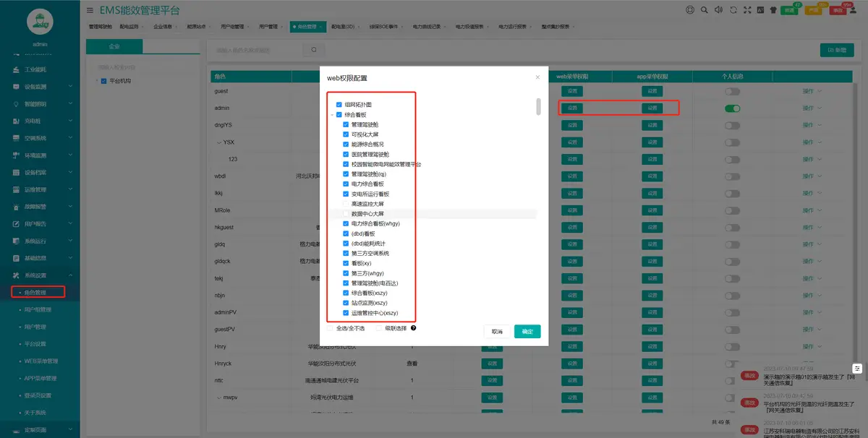Viewport: 868px width, 438px height.
Task: Click the AI icon in the top header
Action: pyautogui.click(x=761, y=10)
